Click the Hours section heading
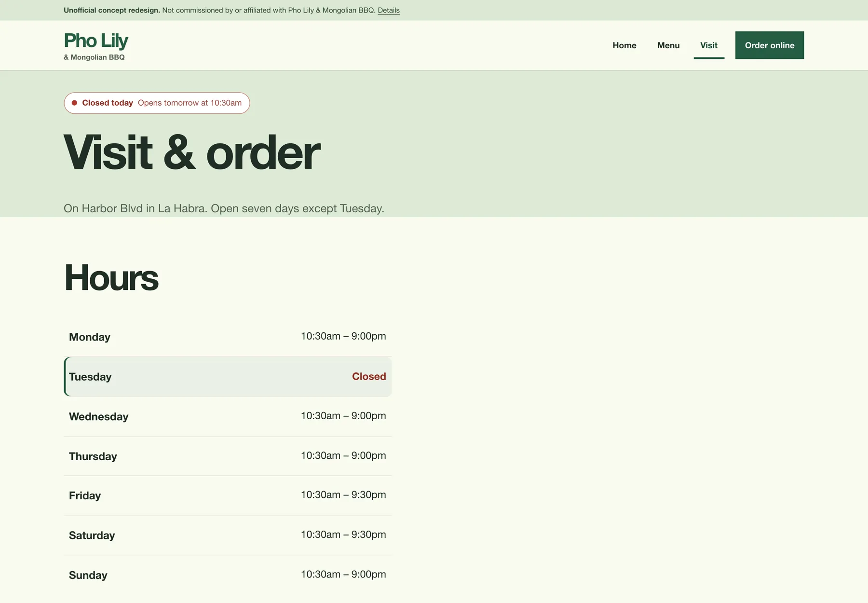Image resolution: width=868 pixels, height=603 pixels. click(x=111, y=278)
